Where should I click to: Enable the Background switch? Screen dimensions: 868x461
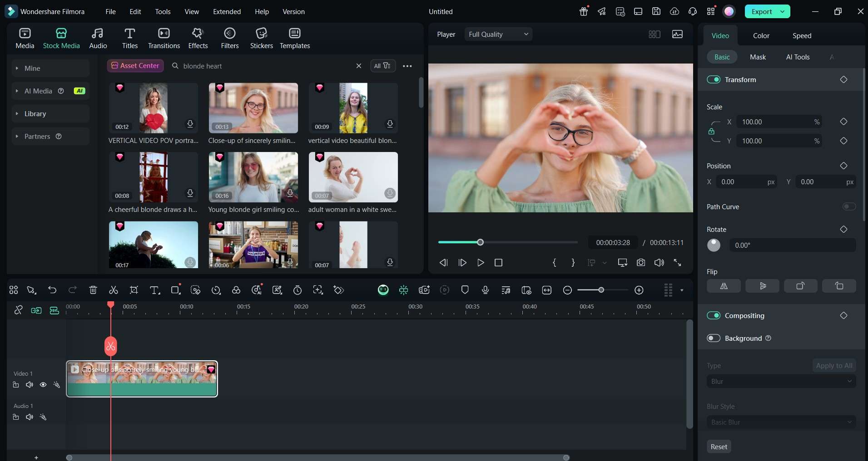714,338
